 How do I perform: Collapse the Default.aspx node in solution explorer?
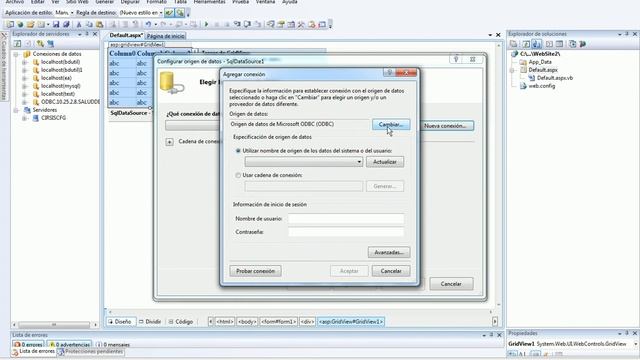click(x=512, y=70)
